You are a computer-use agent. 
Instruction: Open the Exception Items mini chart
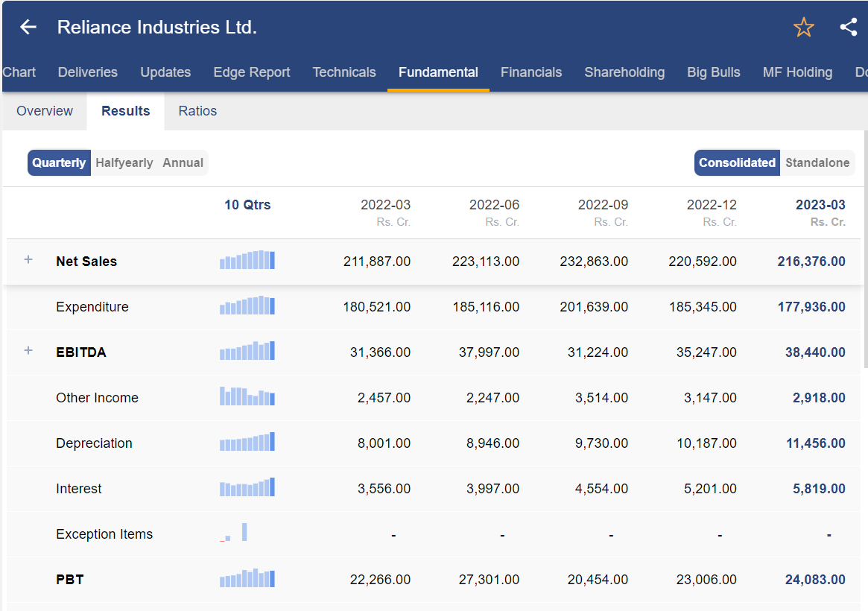234,532
